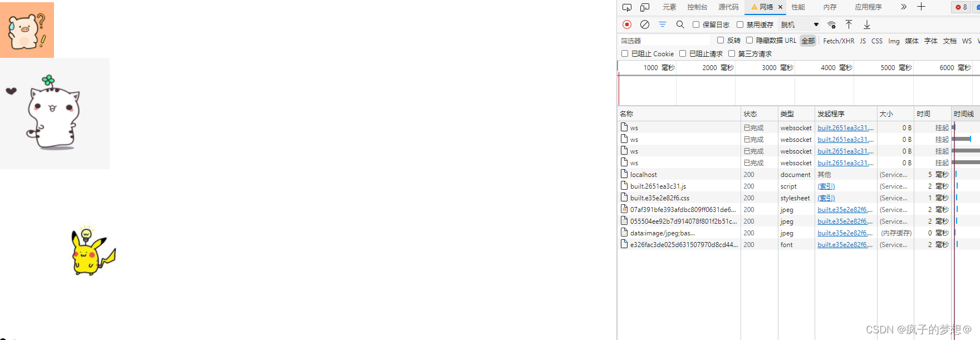Open initiator link in the data:image/jpeg row
The height and width of the screenshot is (340, 980).
[845, 233]
